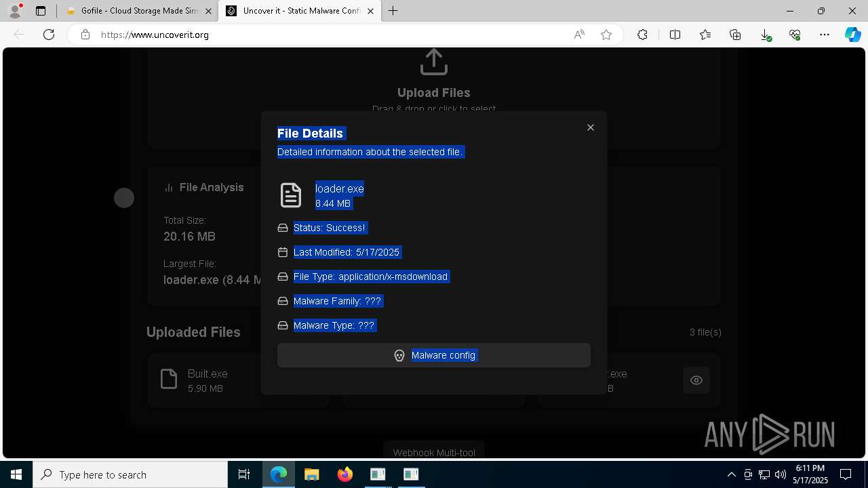The width and height of the screenshot is (868, 488).
Task: Open Browser essentials heart icon
Action: click(x=795, y=35)
